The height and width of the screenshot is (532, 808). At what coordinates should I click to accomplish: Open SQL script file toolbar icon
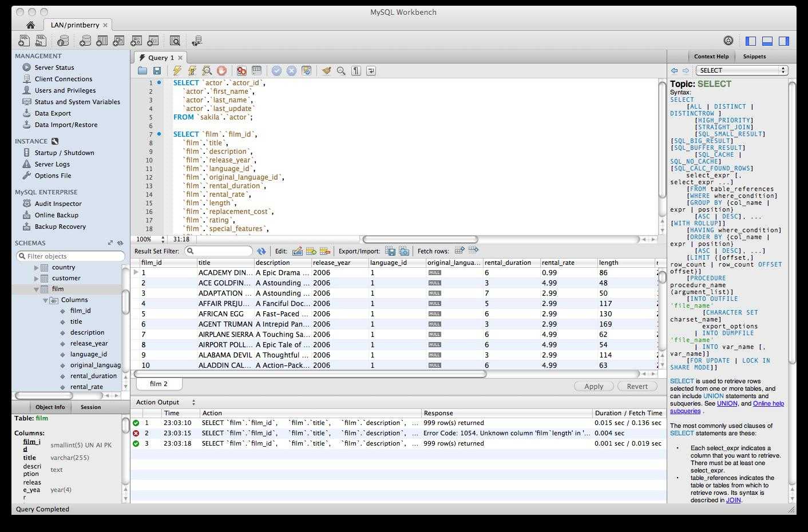(41, 41)
